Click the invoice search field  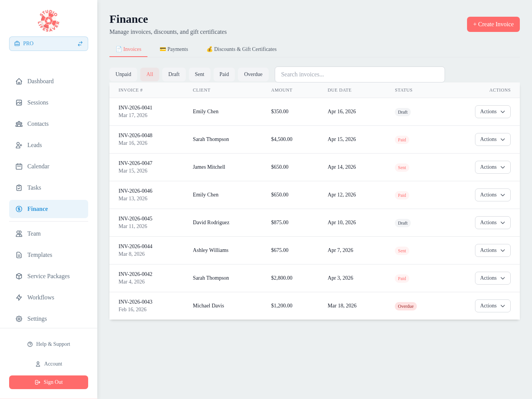click(359, 74)
